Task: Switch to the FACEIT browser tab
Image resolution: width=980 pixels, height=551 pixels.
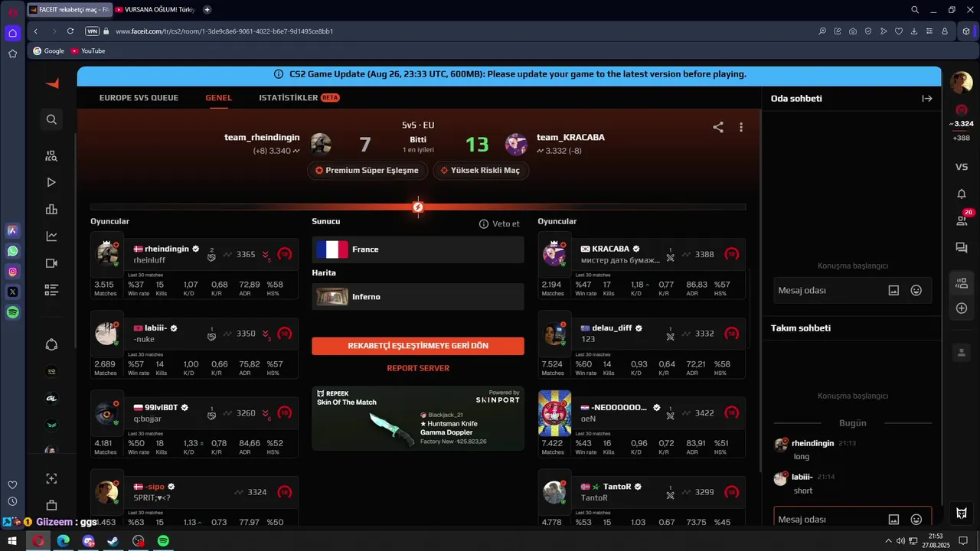Action: [x=69, y=10]
